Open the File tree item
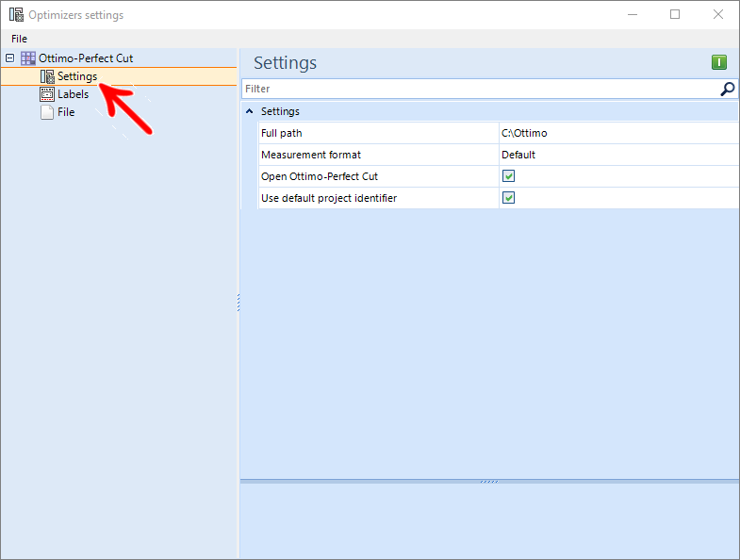This screenshot has height=560, width=740. pyautogui.click(x=66, y=112)
